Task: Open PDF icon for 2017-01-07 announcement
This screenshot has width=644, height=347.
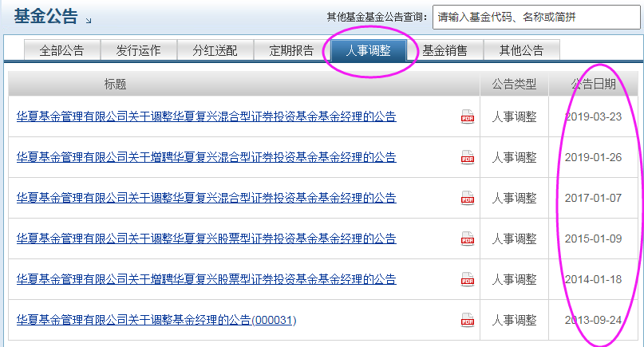Action: tap(468, 198)
